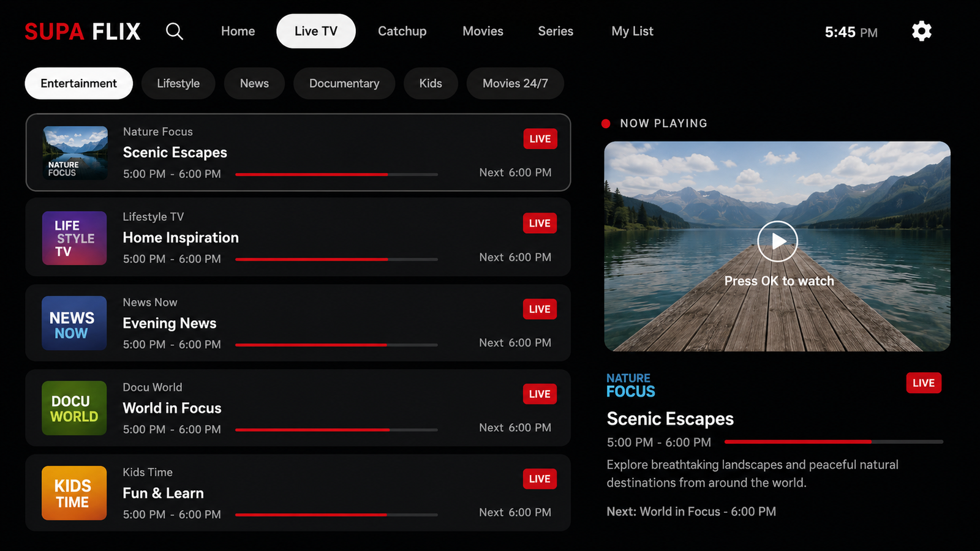Viewport: 980px width, 551px height.
Task: Open the Home navigation tab
Action: click(x=238, y=31)
